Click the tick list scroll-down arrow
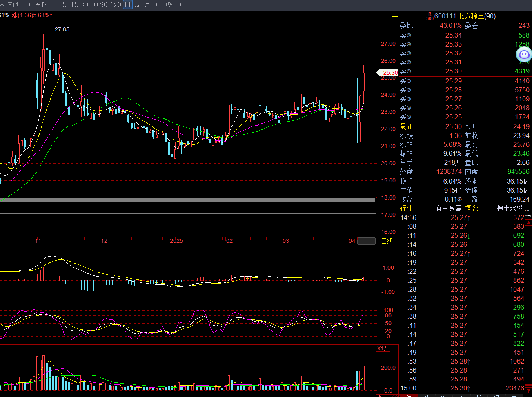Viewport: 532px width, 397px height. point(528,384)
